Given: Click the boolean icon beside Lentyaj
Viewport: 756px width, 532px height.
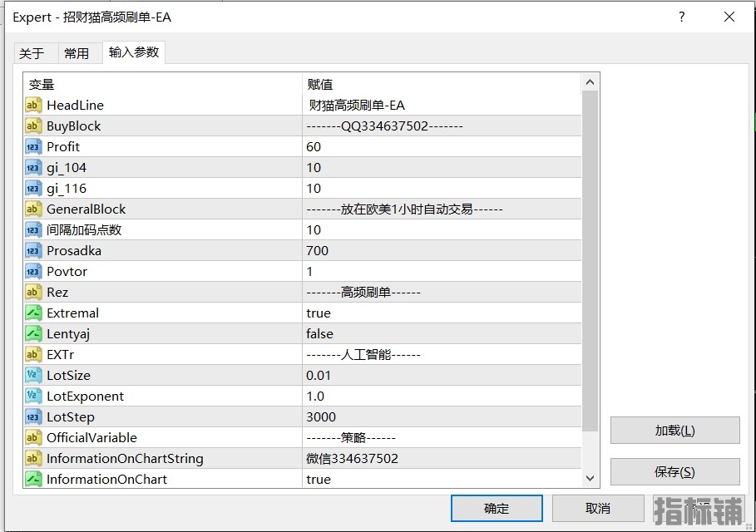Looking at the screenshot, I should (33, 333).
